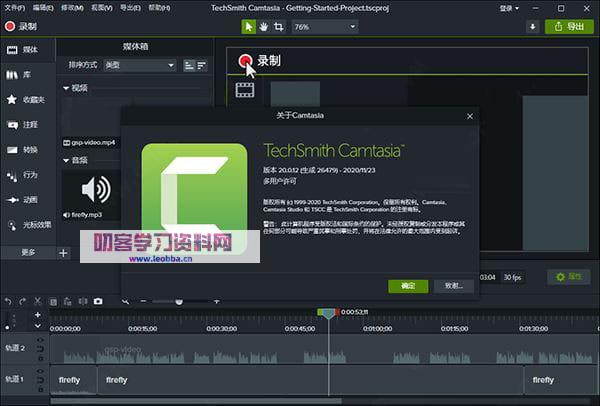The height and width of the screenshot is (406, 600).
Task: Click the download arrow icon beside Export
Action: 532,27
